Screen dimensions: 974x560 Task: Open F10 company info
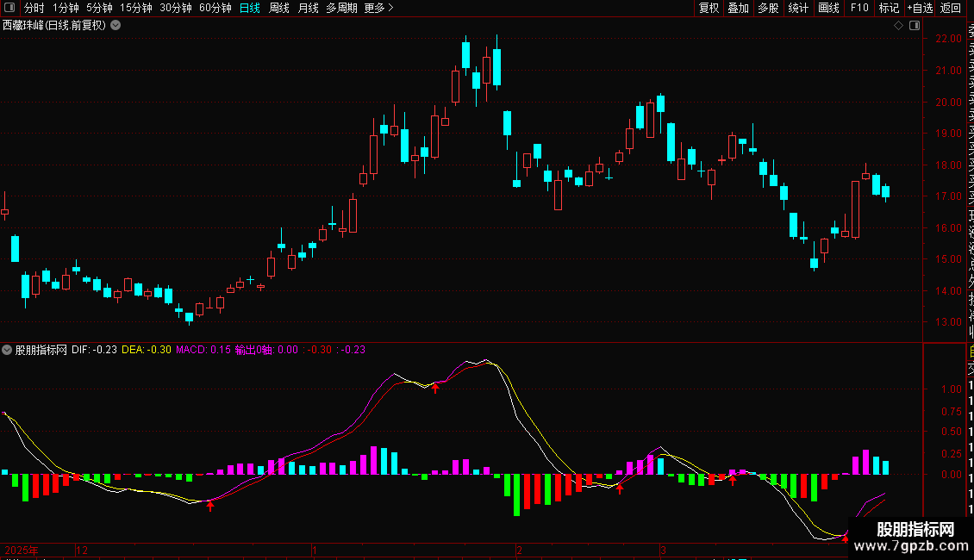pos(859,8)
